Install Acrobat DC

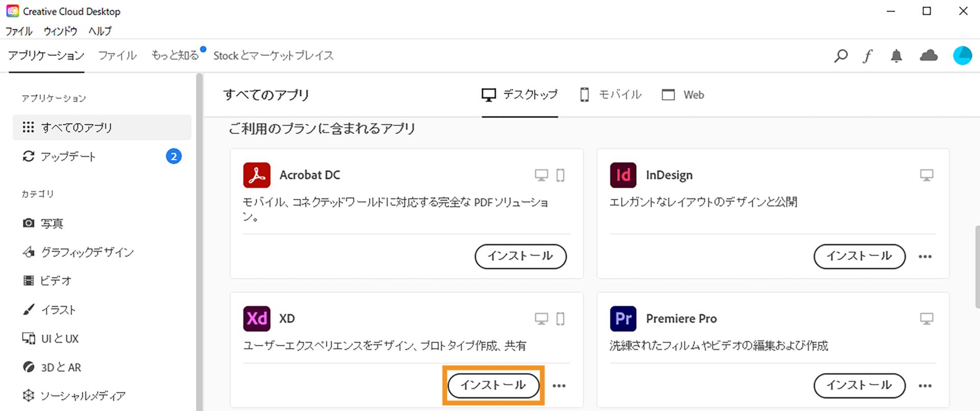(x=521, y=256)
